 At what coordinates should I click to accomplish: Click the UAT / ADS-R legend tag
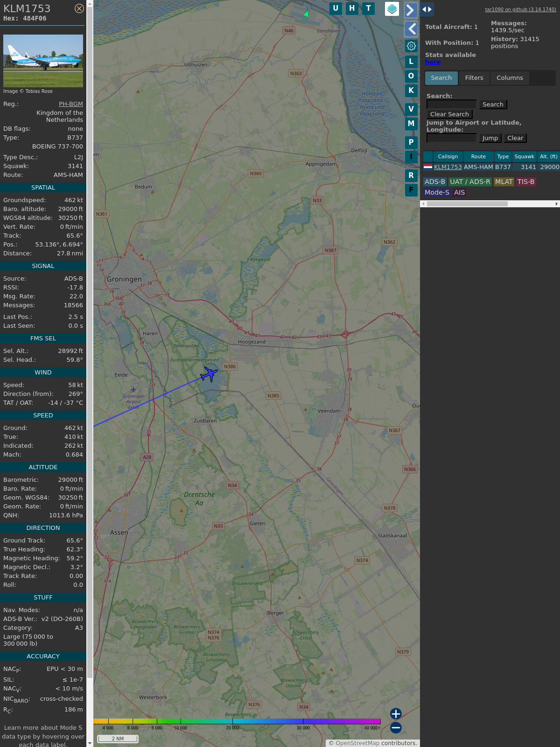(470, 182)
